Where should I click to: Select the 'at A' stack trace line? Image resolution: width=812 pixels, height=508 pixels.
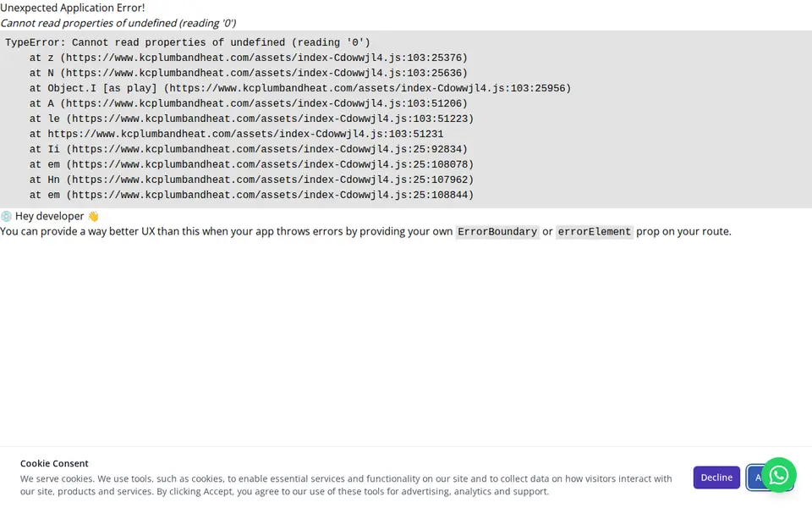click(x=248, y=103)
